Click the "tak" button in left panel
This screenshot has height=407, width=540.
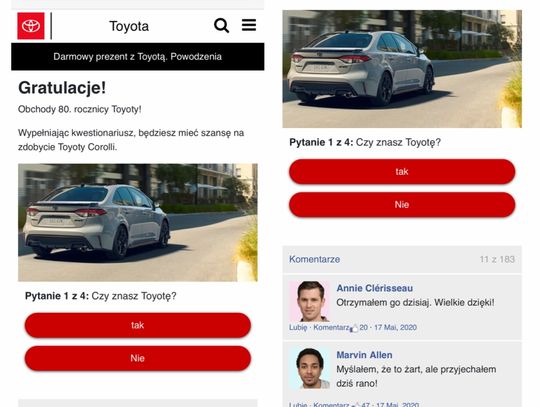tap(138, 325)
